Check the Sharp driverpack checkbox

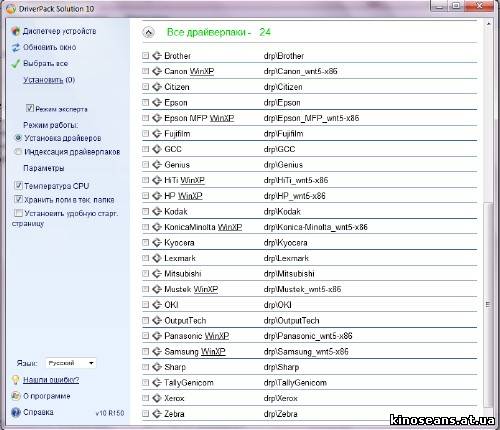click(x=145, y=367)
